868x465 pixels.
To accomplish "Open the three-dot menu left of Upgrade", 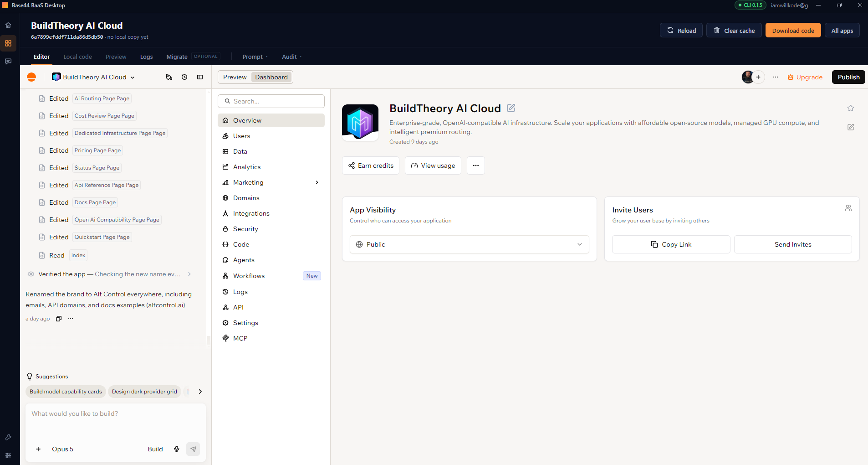I will click(776, 77).
